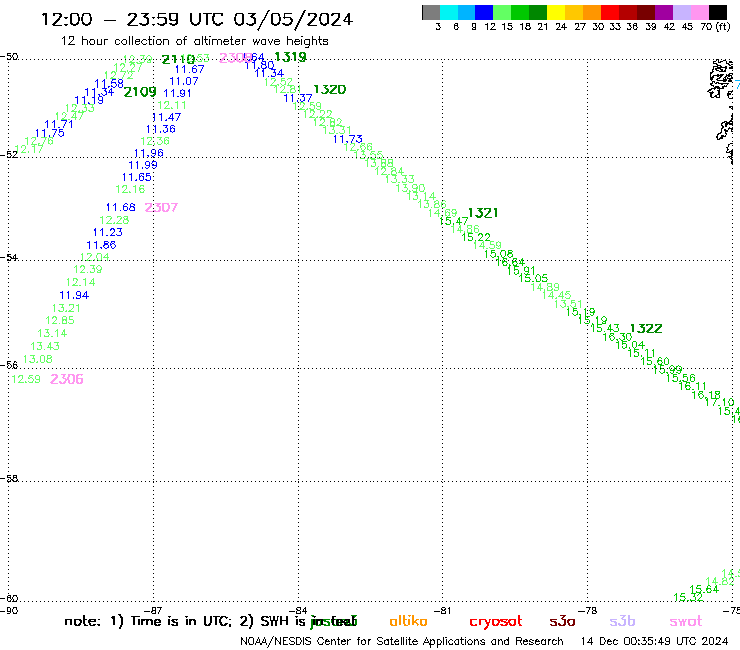Viewport: 740px width, 650px height.
Task: Click the wave height value '12.11'
Action: [172, 106]
